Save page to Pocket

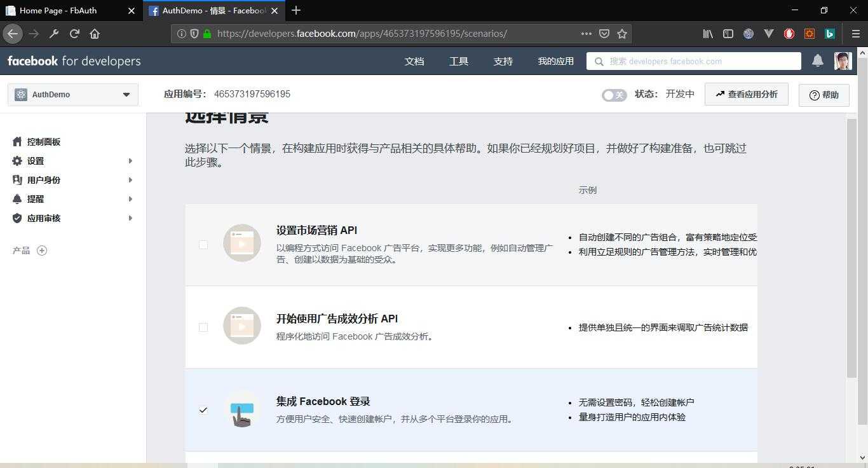[604, 34]
